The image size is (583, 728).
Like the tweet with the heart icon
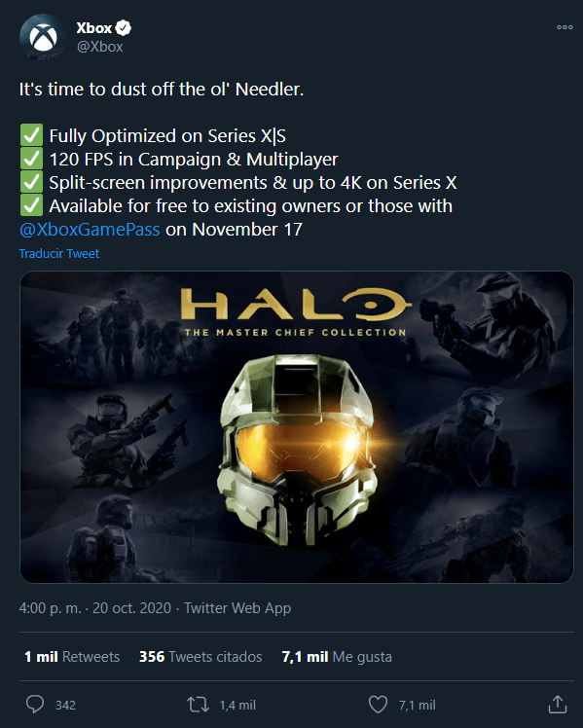click(x=378, y=705)
